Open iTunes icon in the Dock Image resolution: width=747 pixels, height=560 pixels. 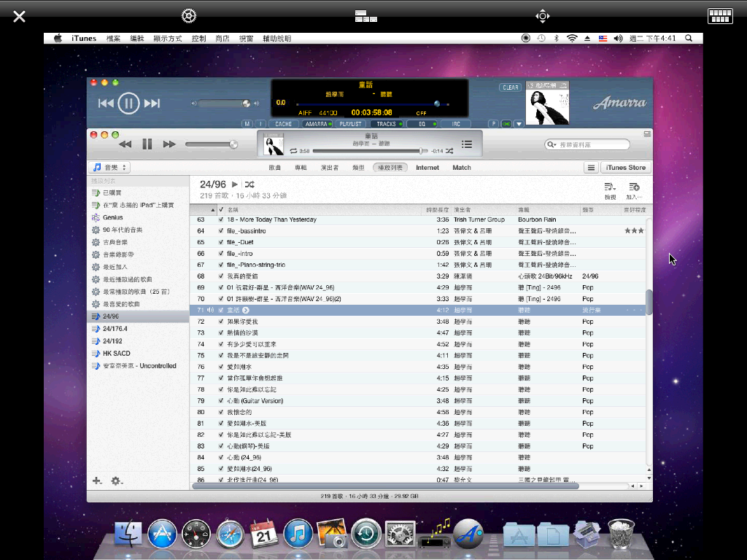298,533
